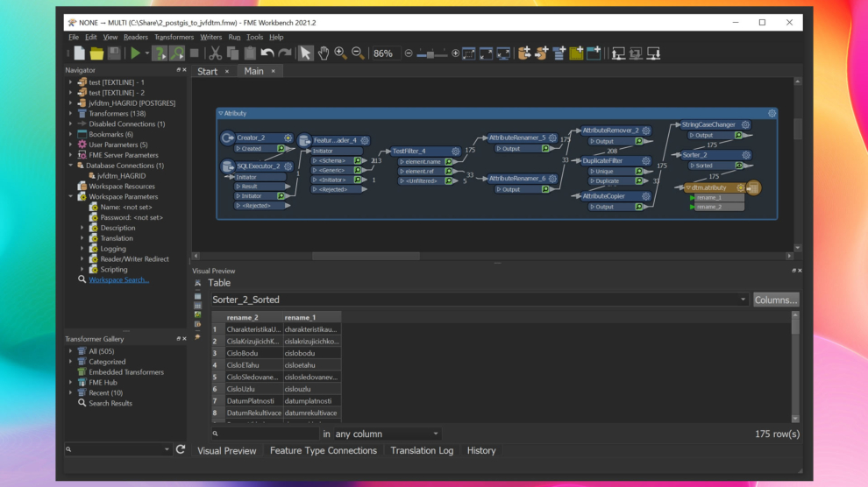Click the minus button of the zoom slider
Viewport: 868px width, 487px height.
(409, 53)
